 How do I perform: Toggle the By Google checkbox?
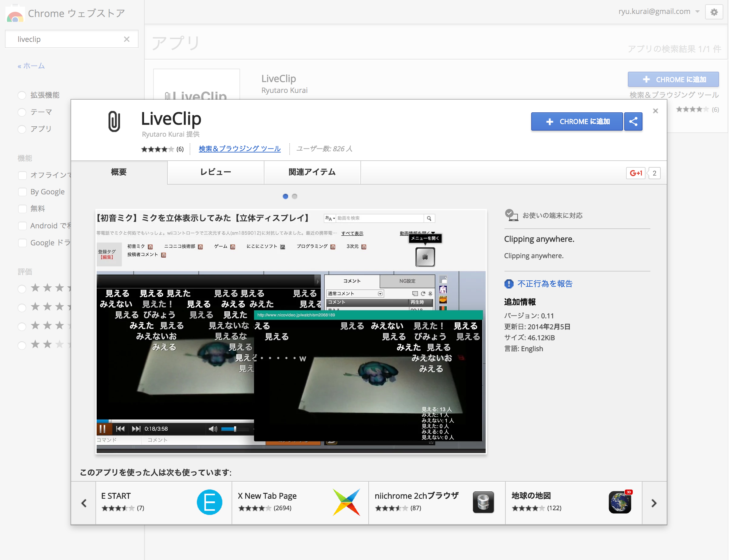coord(22,192)
